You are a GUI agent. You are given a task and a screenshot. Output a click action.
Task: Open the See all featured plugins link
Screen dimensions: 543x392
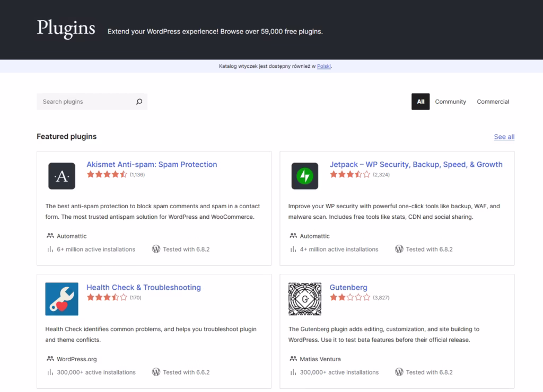coord(504,137)
